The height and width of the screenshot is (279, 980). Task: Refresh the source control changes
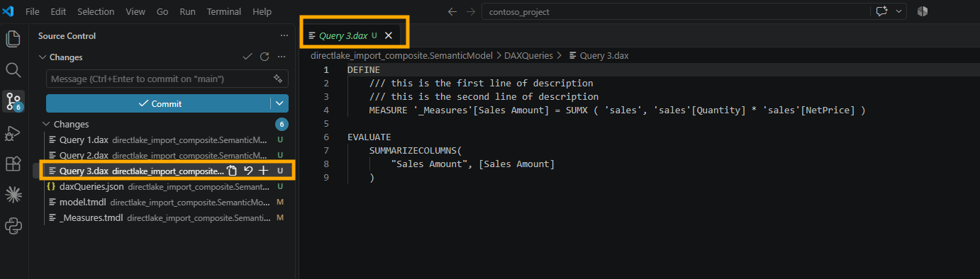pos(265,57)
